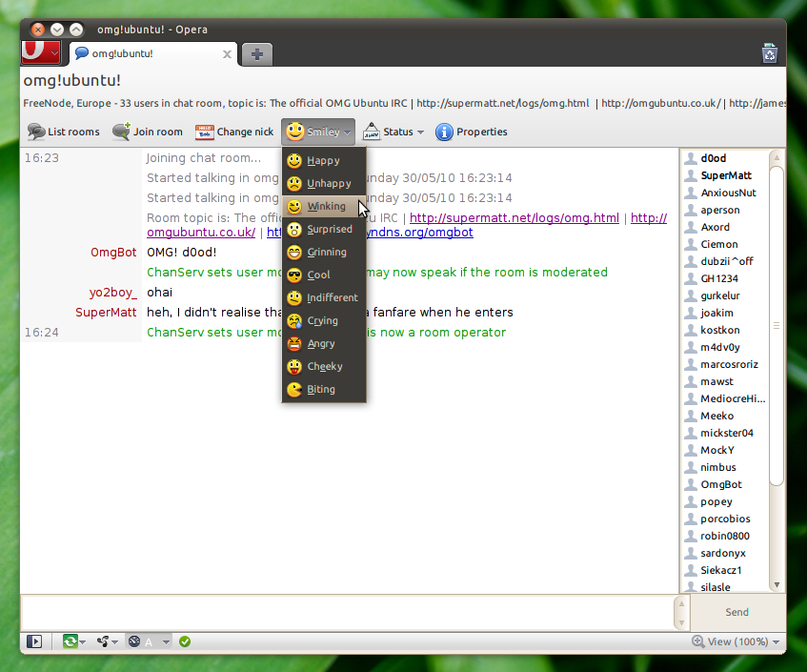The image size is (807, 672).
Task: Open the Opera Turbo dropdown
Action: click(x=149, y=641)
